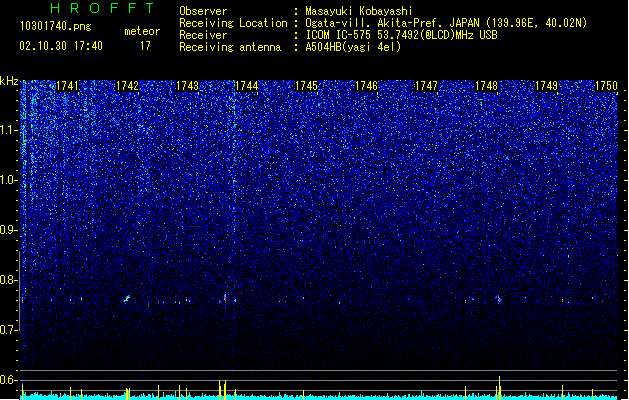Click the HROFFT title text
Viewport: 629px width, 400px height.
tap(102, 8)
